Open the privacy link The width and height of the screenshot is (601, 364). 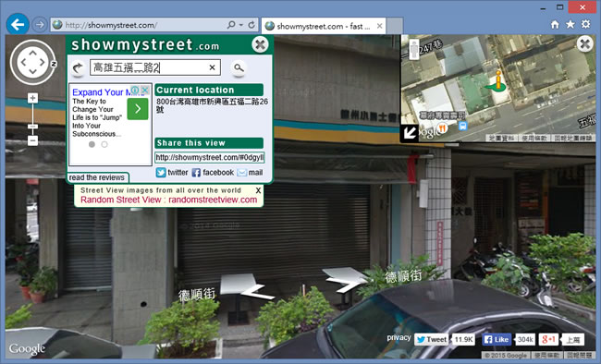[x=399, y=337]
